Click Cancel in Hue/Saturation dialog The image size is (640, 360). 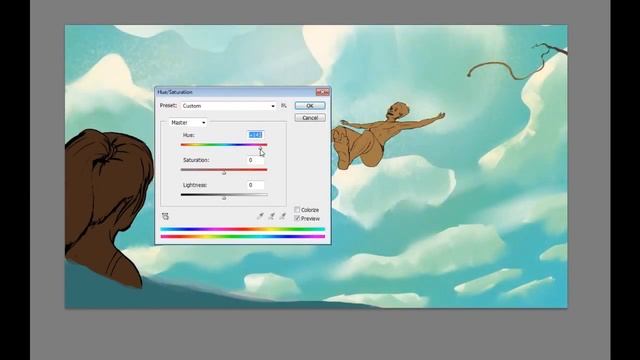[x=310, y=118]
